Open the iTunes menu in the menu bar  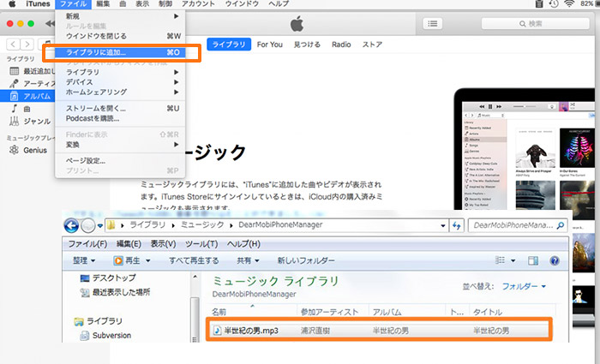(38, 3)
